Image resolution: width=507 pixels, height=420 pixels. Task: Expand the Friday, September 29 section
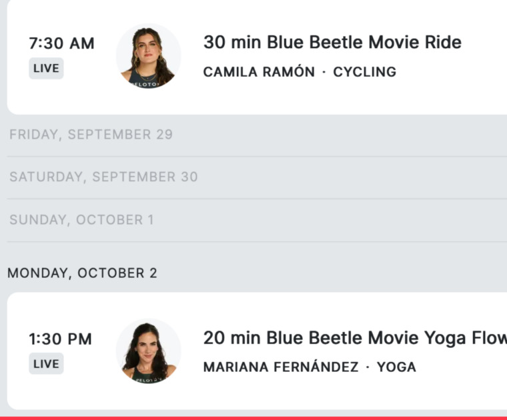[91, 135]
